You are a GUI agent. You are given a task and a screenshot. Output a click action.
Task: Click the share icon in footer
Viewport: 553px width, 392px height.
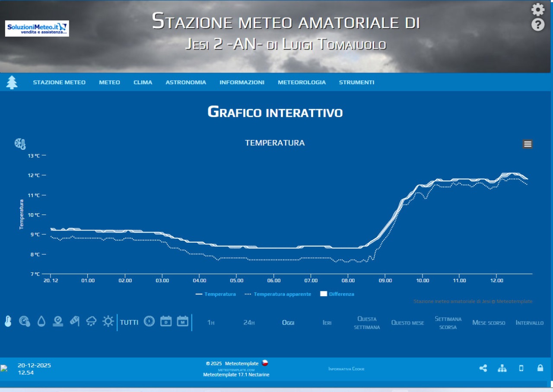tap(483, 368)
